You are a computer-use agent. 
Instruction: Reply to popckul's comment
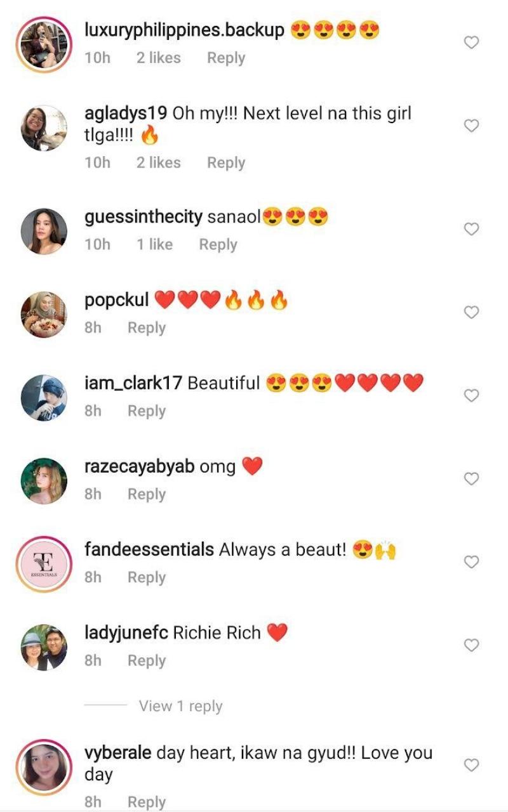click(x=146, y=327)
